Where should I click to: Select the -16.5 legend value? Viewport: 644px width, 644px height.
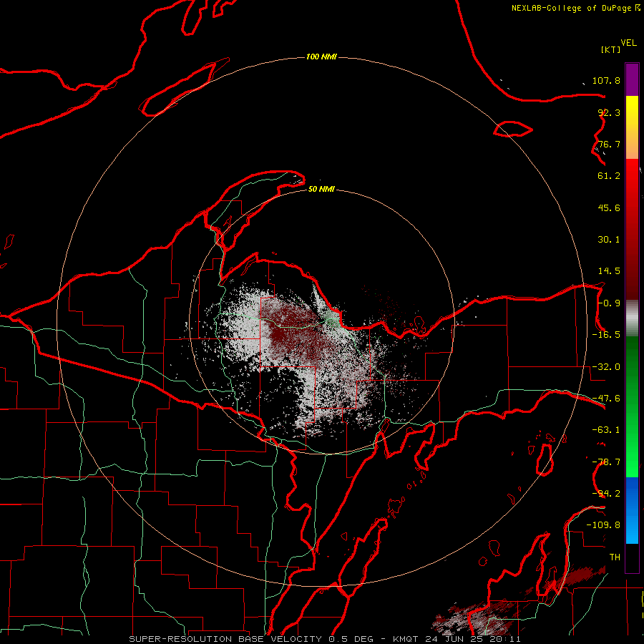pos(606,335)
